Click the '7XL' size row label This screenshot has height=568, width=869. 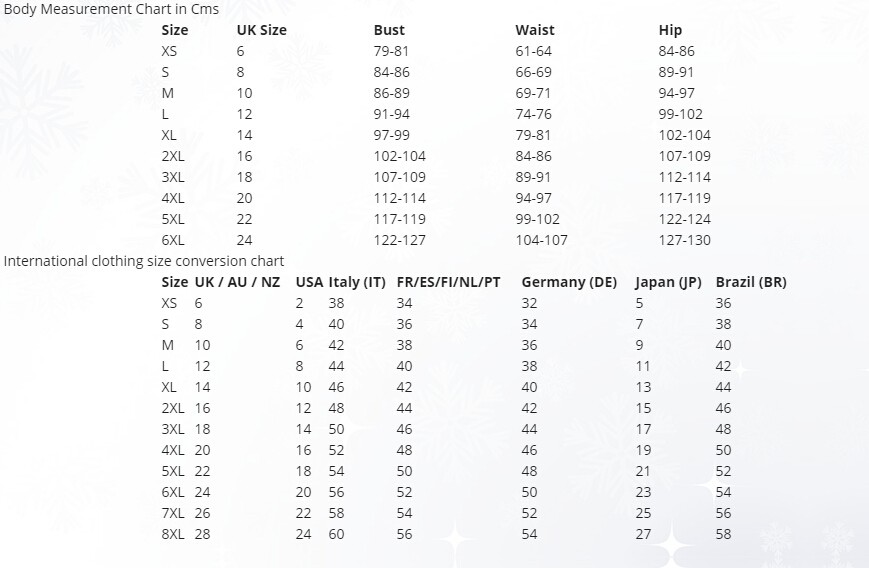173,513
